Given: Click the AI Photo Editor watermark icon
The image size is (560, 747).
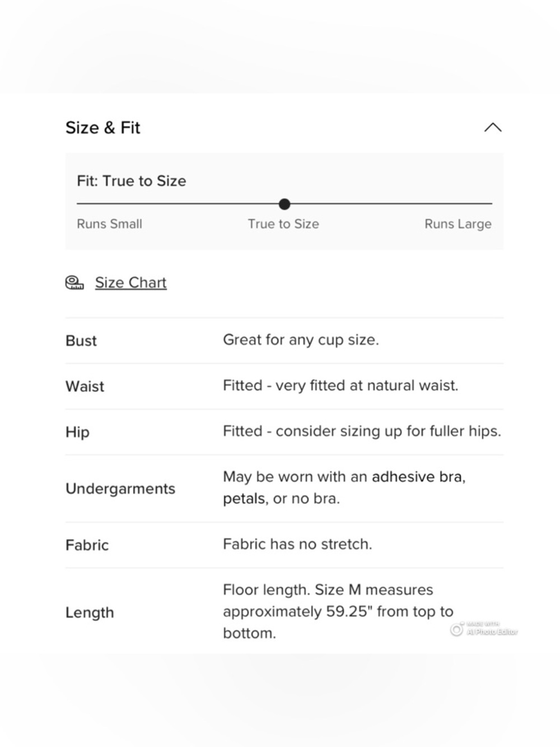Looking at the screenshot, I should click(x=456, y=629).
